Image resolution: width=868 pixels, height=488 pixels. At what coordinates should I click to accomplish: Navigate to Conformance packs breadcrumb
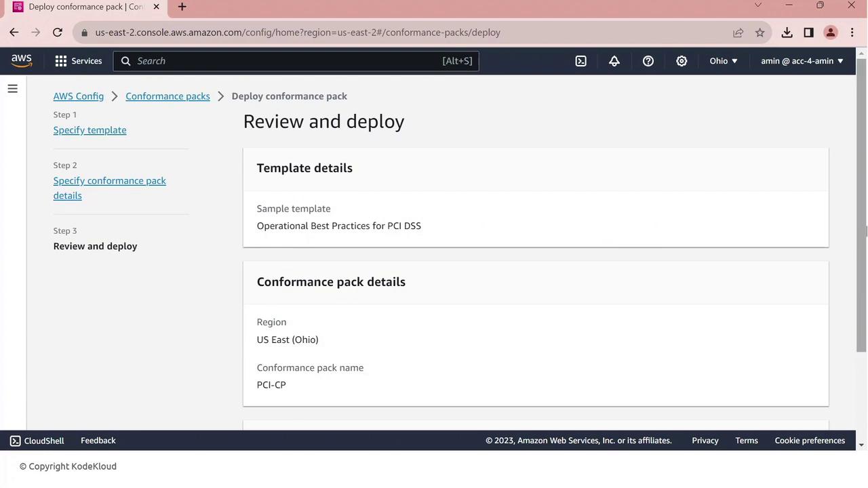tap(167, 96)
